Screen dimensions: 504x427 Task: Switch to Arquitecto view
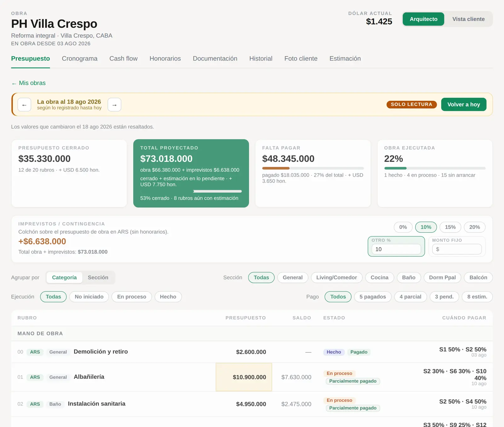pyautogui.click(x=423, y=19)
